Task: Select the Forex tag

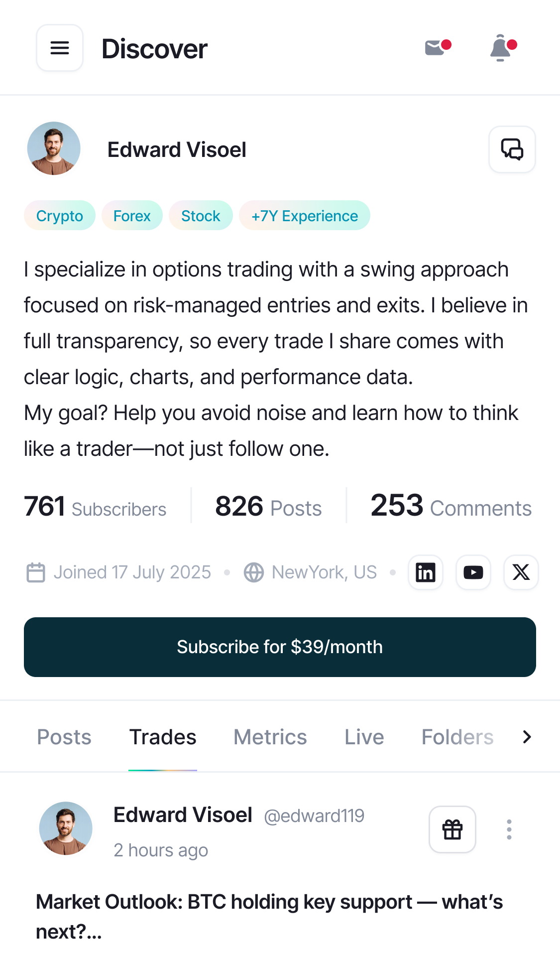Action: (132, 216)
